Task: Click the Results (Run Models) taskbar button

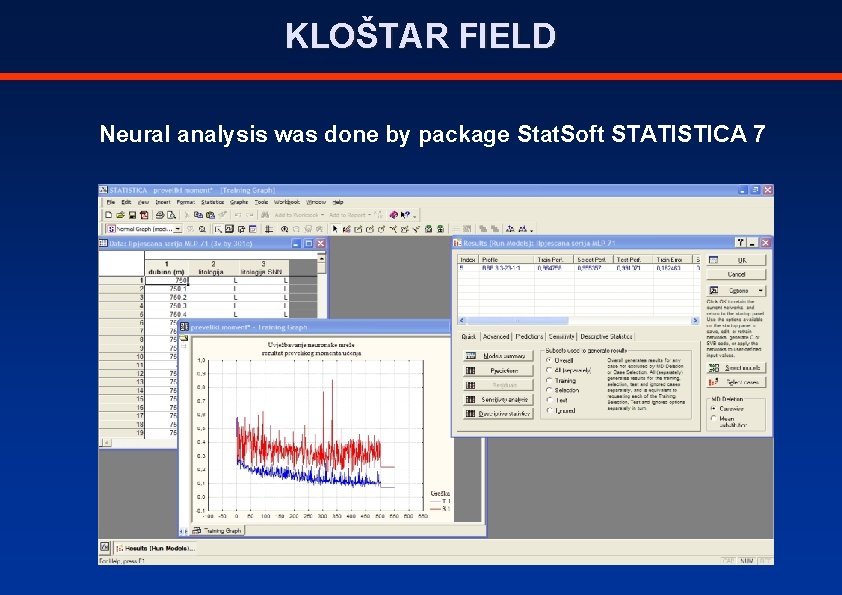Action: point(156,548)
